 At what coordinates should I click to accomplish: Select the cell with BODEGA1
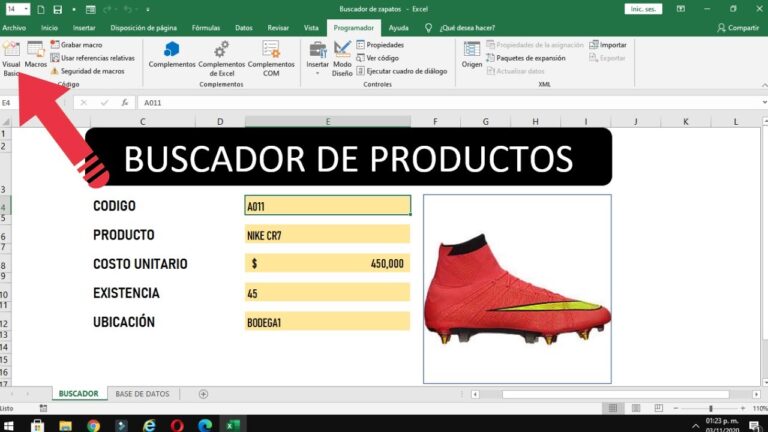click(327, 321)
